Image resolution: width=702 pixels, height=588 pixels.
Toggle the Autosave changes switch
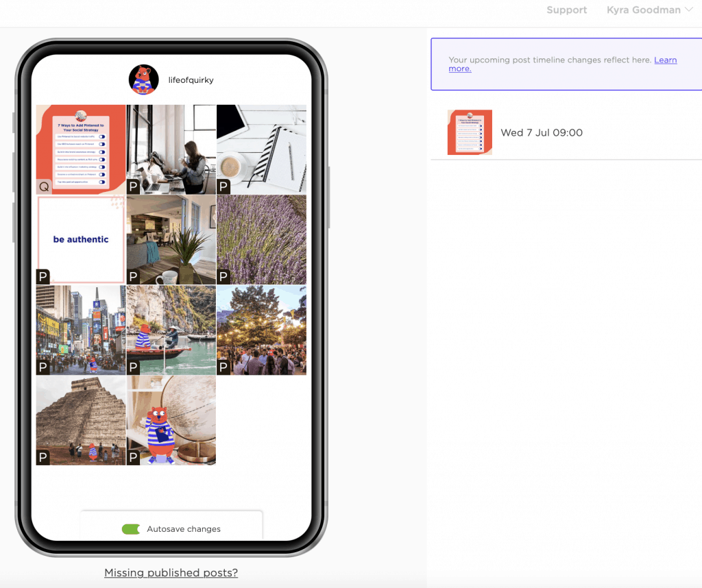131,529
